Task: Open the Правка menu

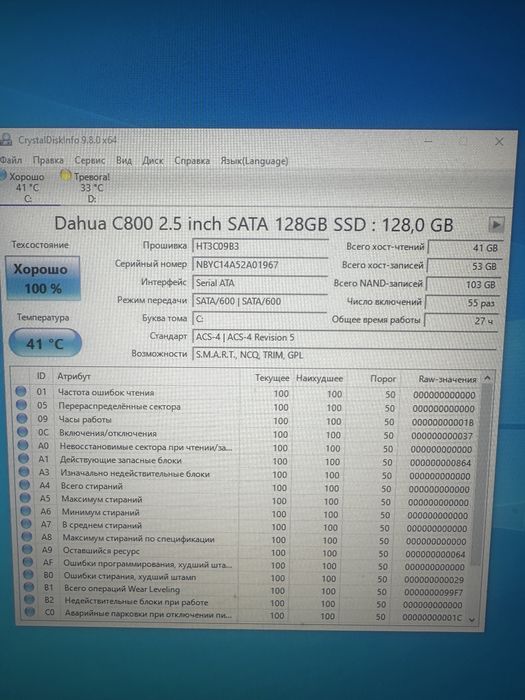Action: point(48,160)
